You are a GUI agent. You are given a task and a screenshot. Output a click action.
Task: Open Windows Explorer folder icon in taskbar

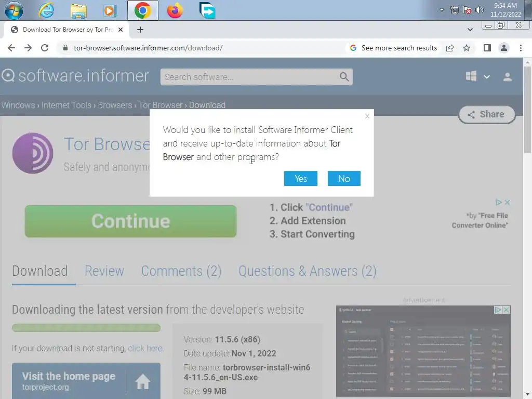click(x=78, y=11)
